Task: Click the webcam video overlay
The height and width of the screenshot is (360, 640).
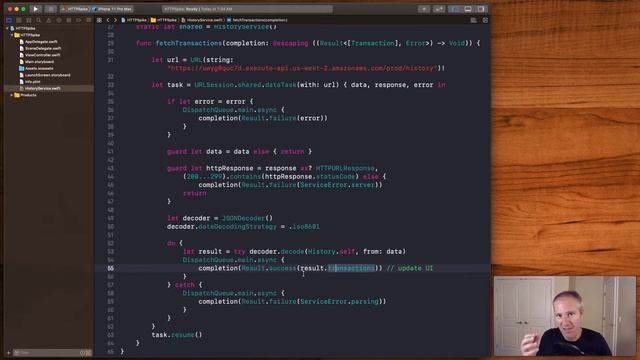Action: coord(565,316)
